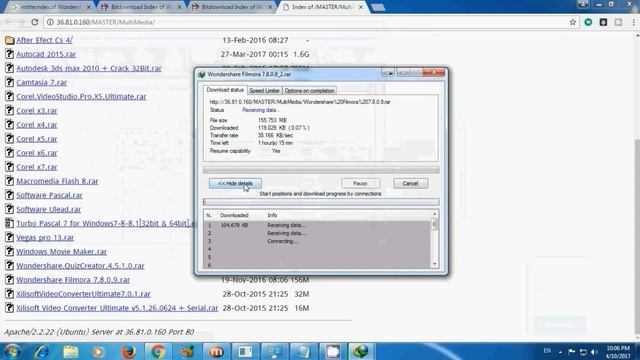Switch to the first Chrome tab
Viewport: 640px width, 360px height.
pos(50,7)
